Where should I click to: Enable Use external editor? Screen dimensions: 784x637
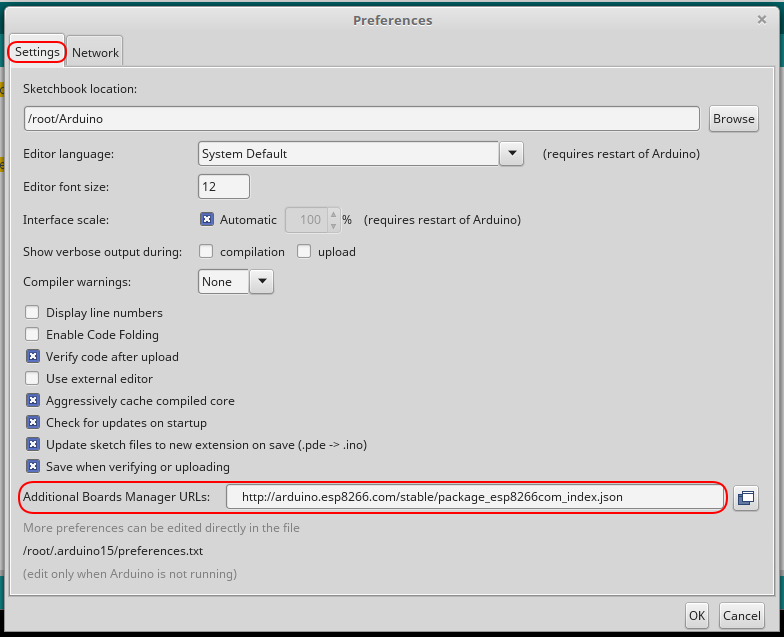[32, 378]
